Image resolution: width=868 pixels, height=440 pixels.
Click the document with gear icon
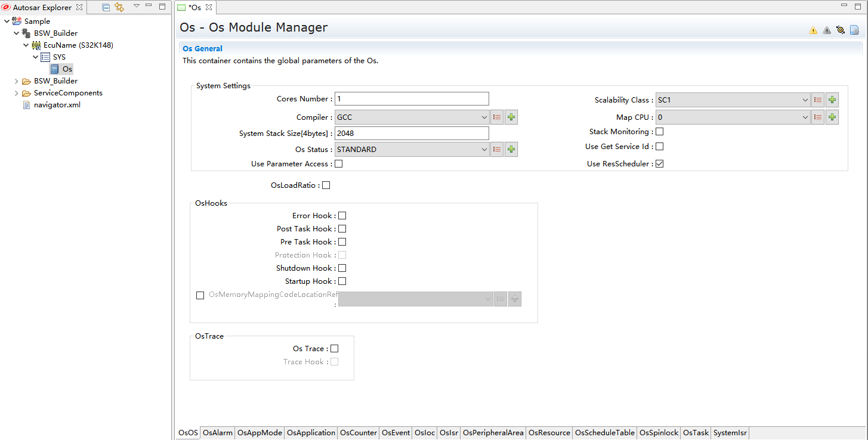pyautogui.click(x=854, y=30)
